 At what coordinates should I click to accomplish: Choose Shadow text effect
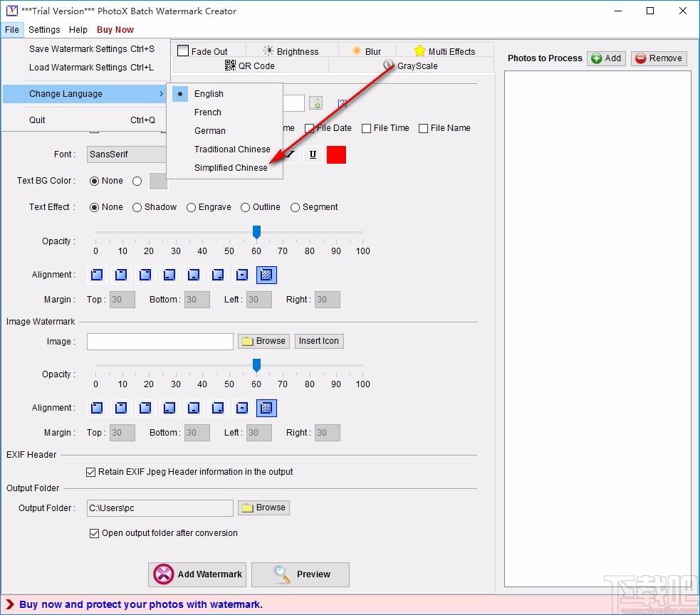[x=137, y=208]
